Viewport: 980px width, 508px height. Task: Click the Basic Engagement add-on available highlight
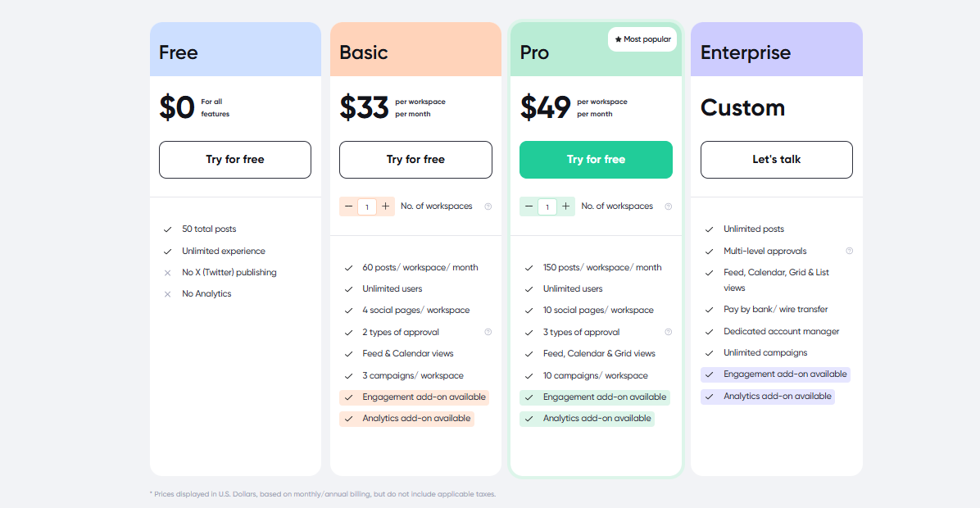(x=415, y=397)
